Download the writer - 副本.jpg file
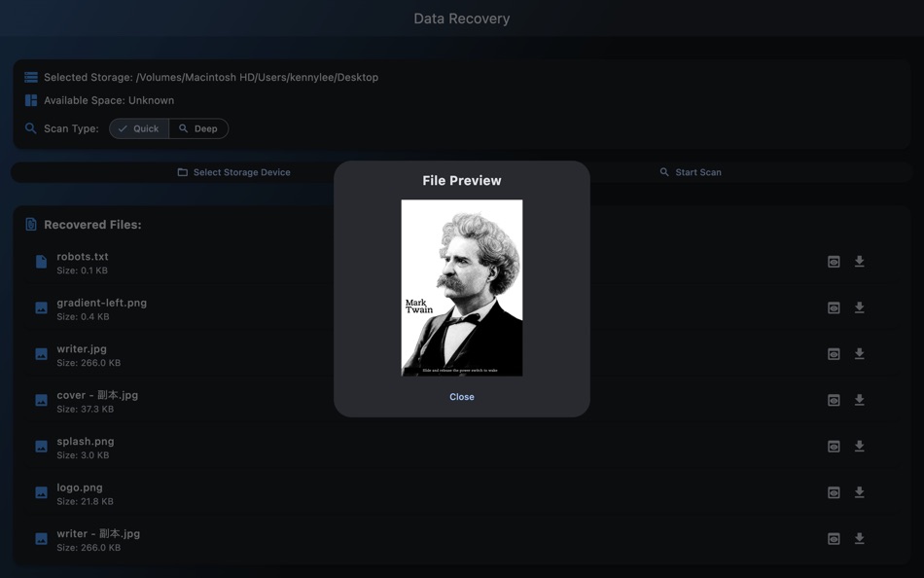This screenshot has height=578, width=924. point(859,538)
